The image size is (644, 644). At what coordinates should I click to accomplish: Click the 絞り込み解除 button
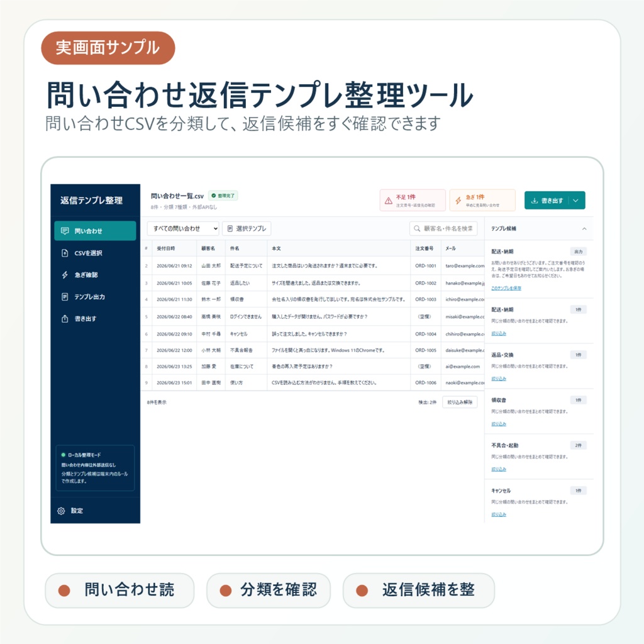(x=460, y=402)
